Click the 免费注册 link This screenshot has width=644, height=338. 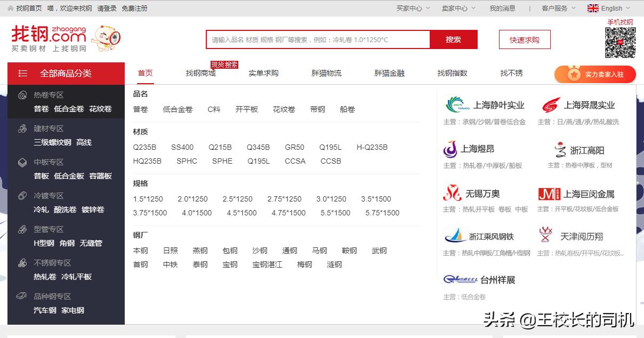click(134, 9)
